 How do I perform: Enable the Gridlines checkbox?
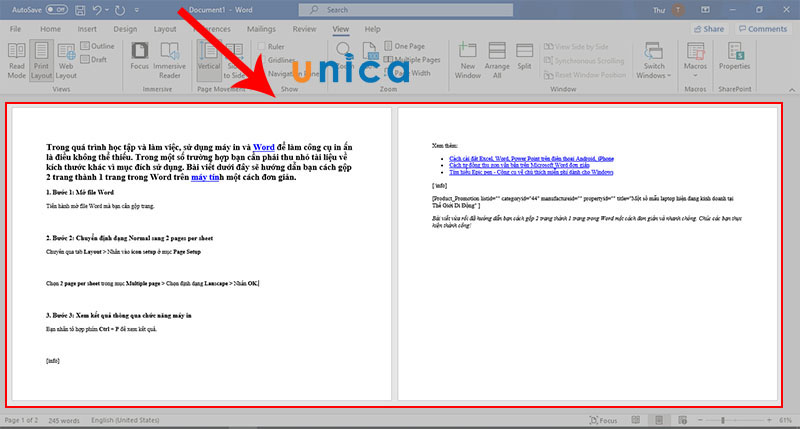(262, 60)
